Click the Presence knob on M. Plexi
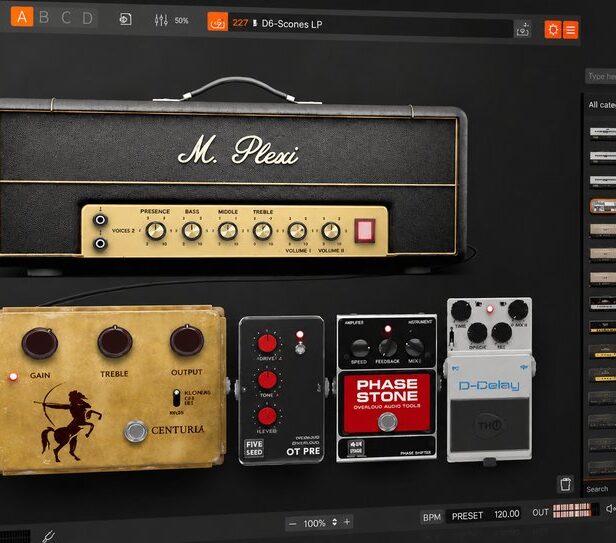This screenshot has width=616, height=543. [156, 231]
